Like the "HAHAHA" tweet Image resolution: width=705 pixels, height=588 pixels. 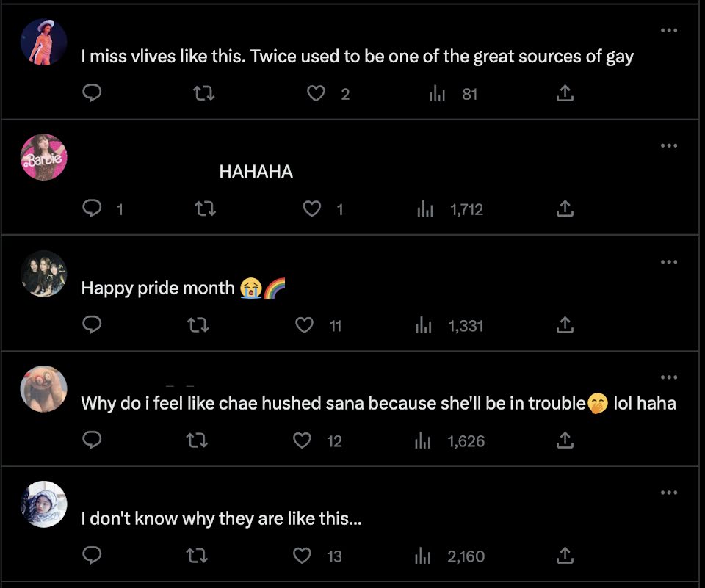(312, 208)
